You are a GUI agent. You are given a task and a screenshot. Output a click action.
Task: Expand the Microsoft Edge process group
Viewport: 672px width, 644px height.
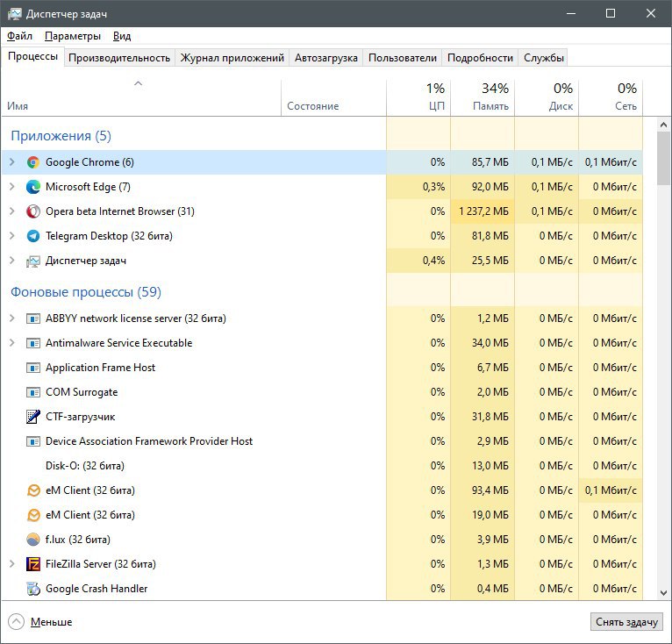[12, 187]
